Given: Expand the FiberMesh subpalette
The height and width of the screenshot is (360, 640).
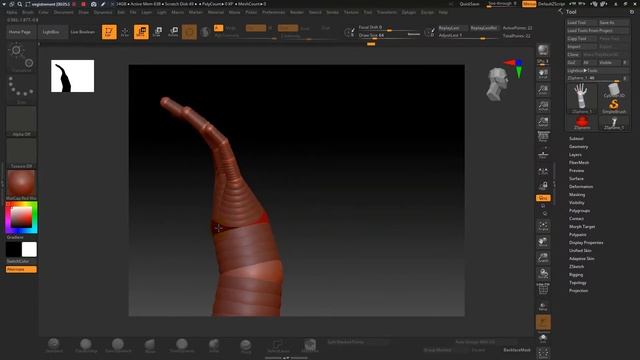Looking at the screenshot, I should [579, 162].
